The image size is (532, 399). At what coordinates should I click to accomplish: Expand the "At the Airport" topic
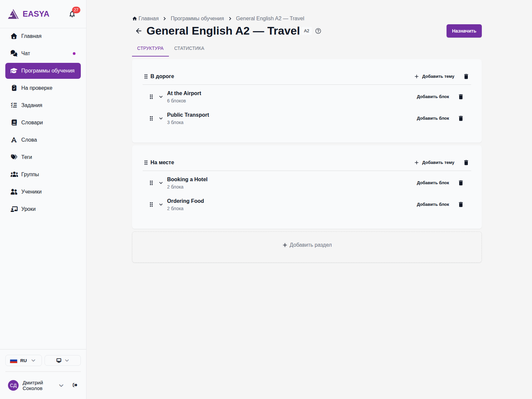[161, 97]
